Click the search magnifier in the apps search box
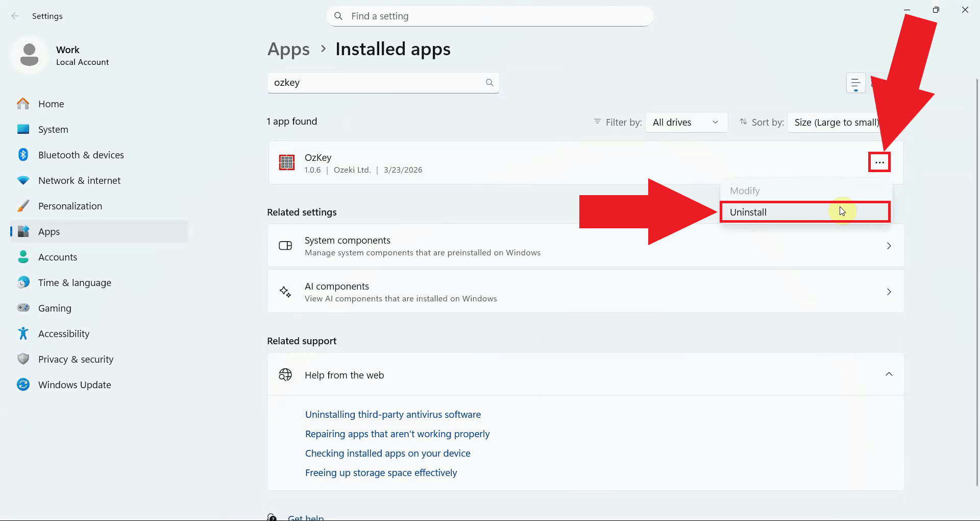Screen dimensions: 980x521 [489, 83]
